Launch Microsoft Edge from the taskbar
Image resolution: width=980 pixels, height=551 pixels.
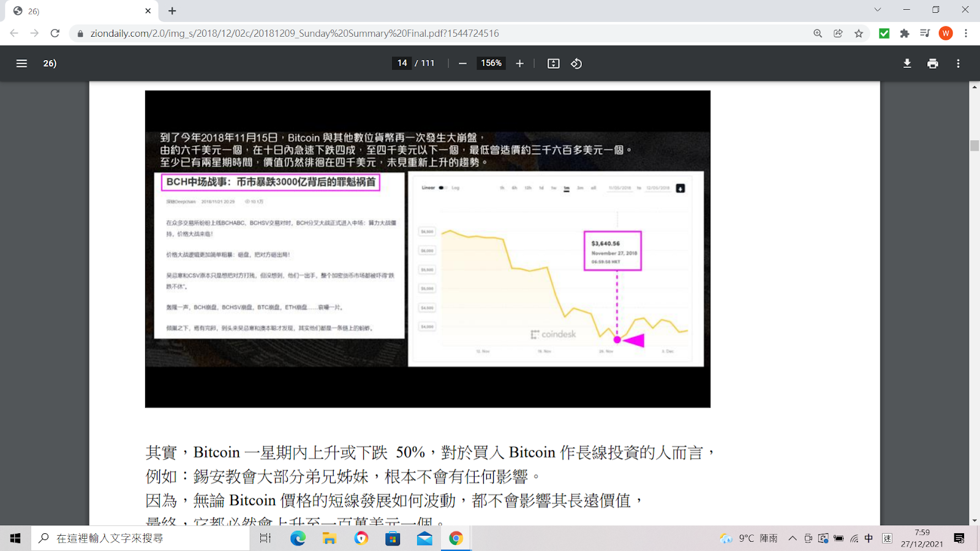pos(298,538)
